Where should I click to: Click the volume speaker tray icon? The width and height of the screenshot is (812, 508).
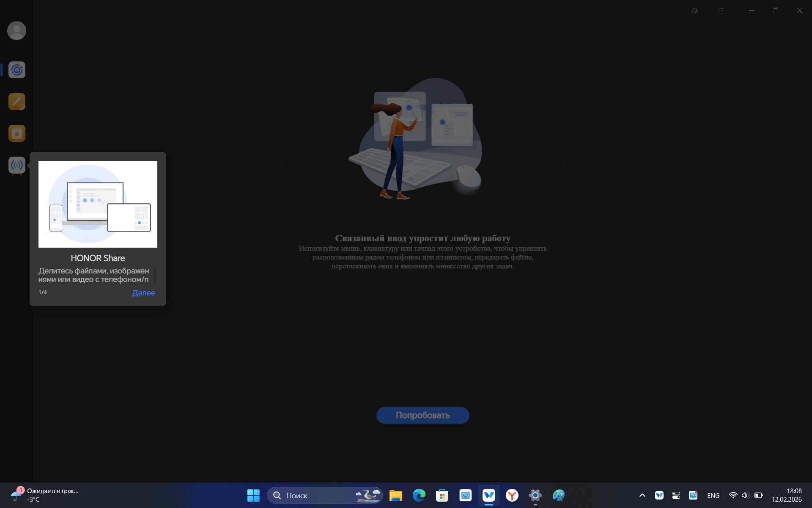pyautogui.click(x=745, y=495)
